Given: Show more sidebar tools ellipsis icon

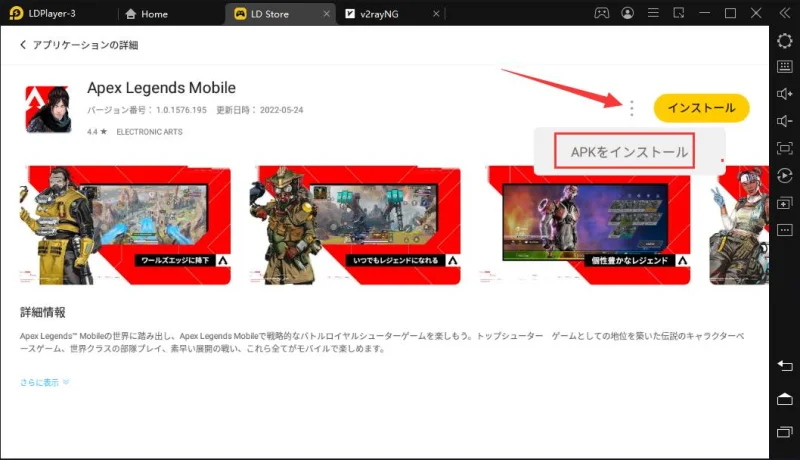Looking at the screenshot, I should click(785, 230).
